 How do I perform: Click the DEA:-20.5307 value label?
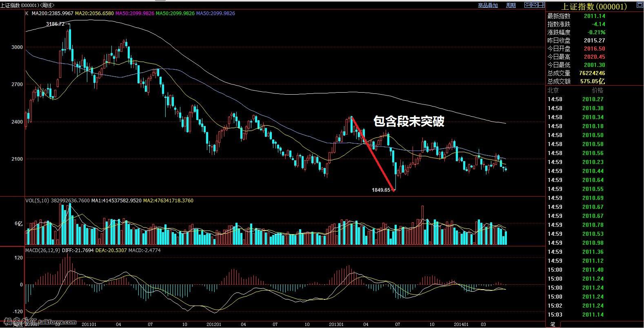(x=111, y=250)
